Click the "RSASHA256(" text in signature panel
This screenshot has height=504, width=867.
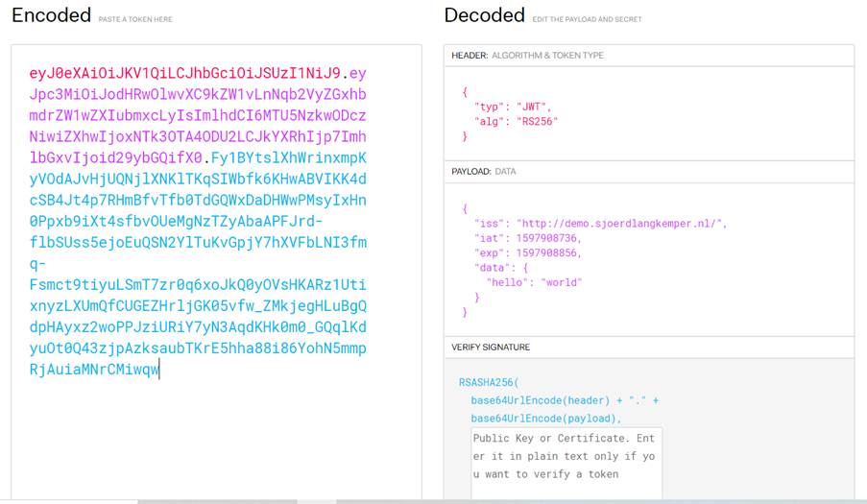(489, 382)
